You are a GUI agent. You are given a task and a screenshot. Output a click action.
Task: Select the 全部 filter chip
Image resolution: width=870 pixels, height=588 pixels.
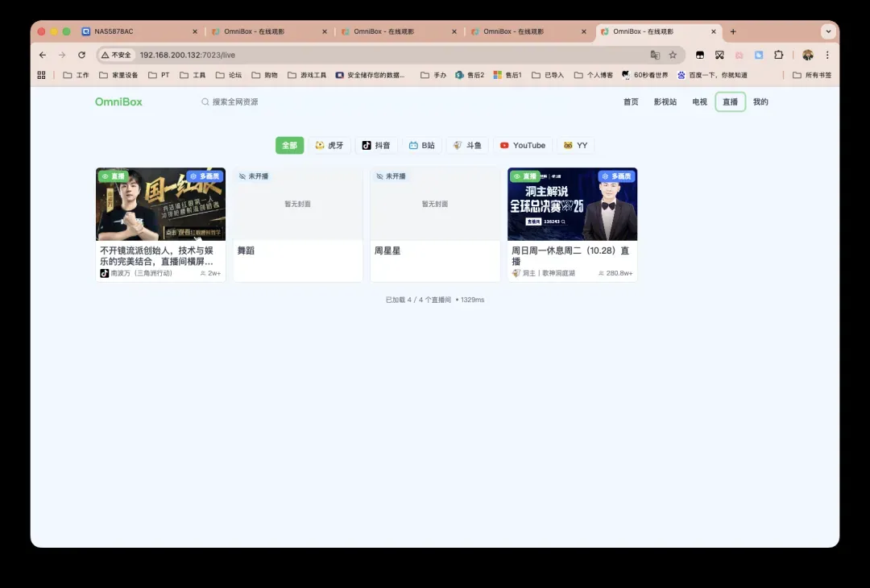point(289,146)
